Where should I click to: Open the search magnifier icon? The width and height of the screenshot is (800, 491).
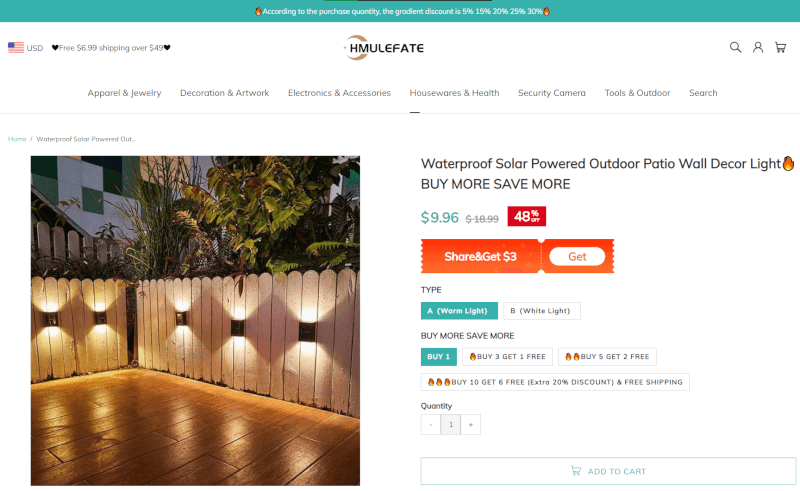click(735, 47)
